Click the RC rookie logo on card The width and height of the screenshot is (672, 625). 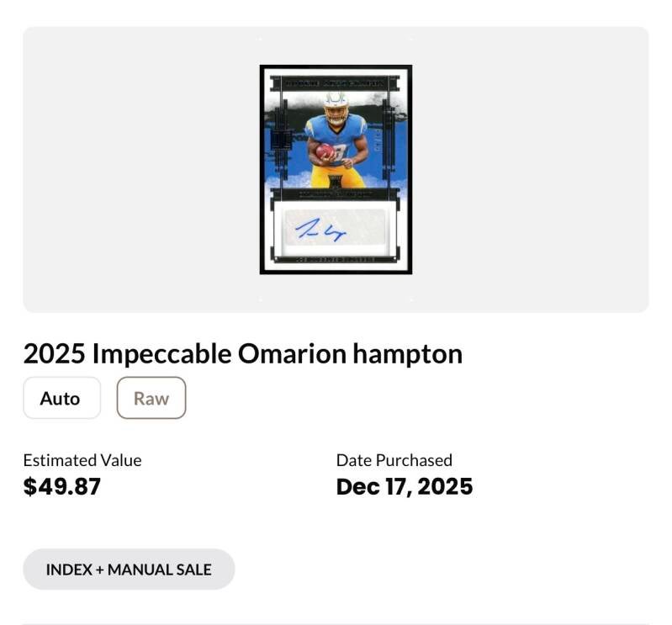(x=336, y=182)
